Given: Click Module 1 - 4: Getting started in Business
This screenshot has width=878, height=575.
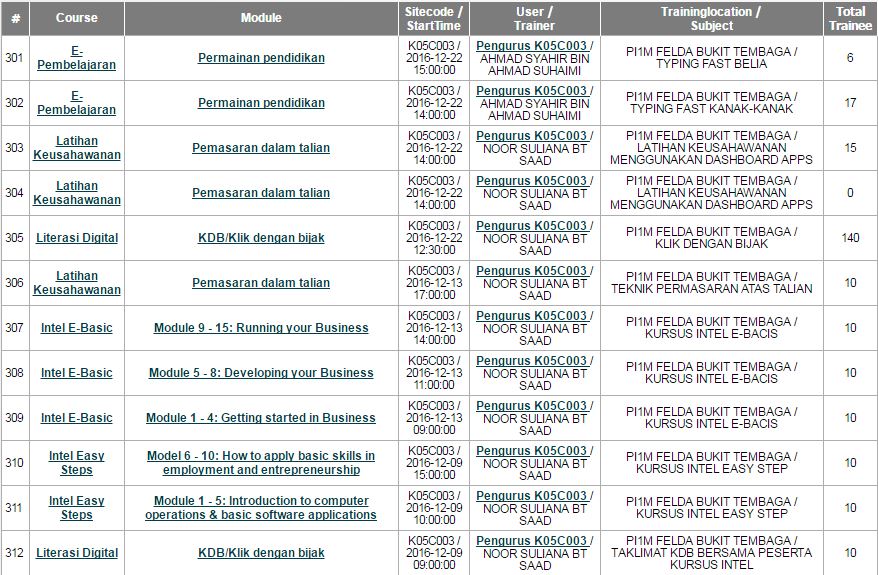Looking at the screenshot, I should (261, 418).
